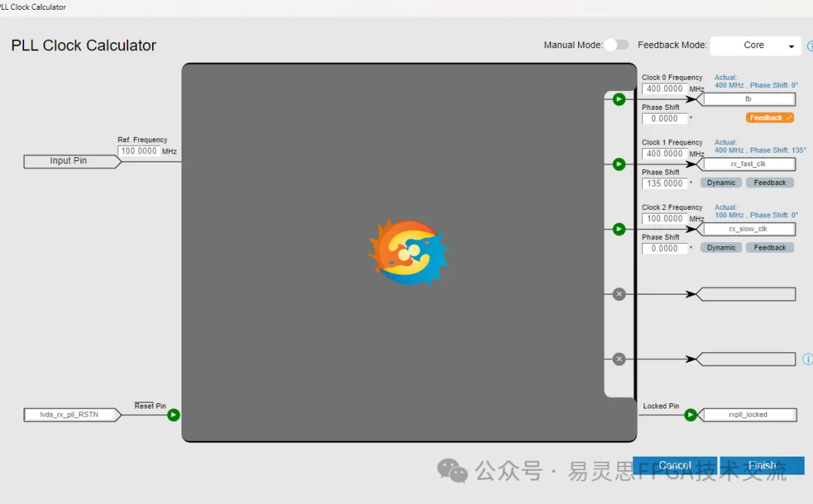Click the green Reset Pin enable icon
This screenshot has width=813, height=504.
(173, 414)
